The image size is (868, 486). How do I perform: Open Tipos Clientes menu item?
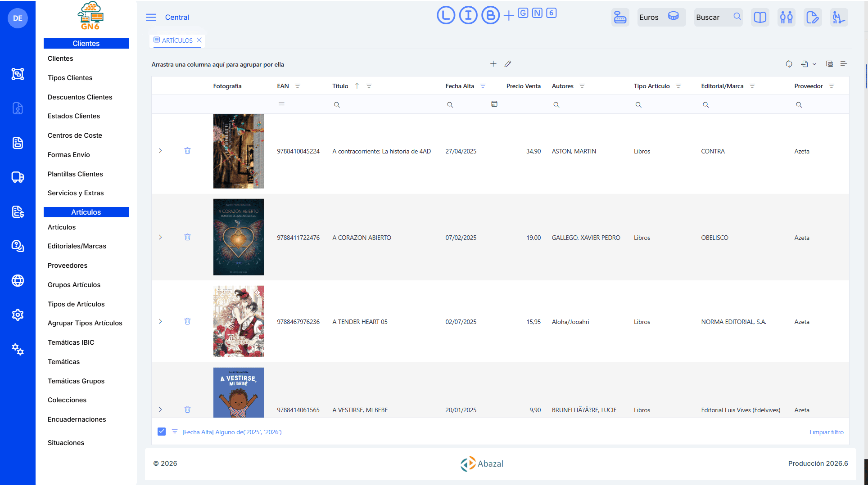70,78
